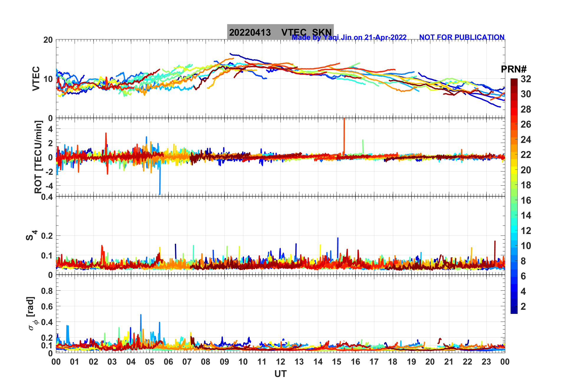The image size is (561, 392).
Task: Select hour tick "09" on the UT axis
Action: click(x=224, y=362)
